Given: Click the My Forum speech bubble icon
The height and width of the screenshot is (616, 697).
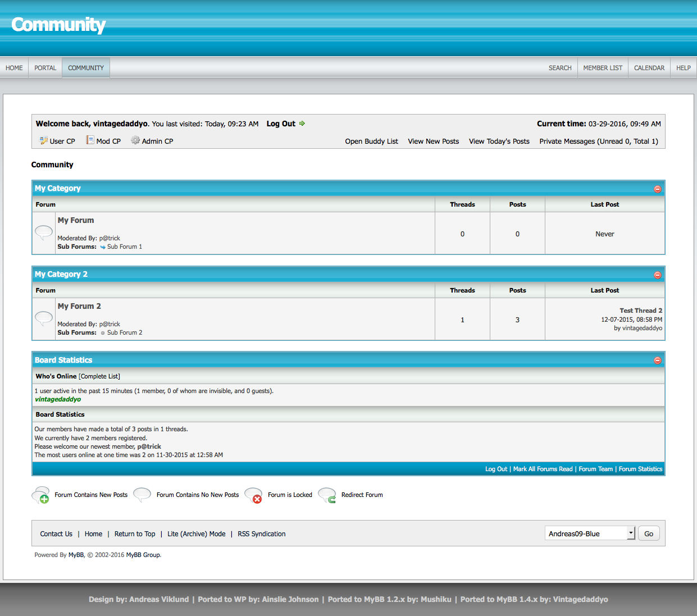Looking at the screenshot, I should (44, 231).
